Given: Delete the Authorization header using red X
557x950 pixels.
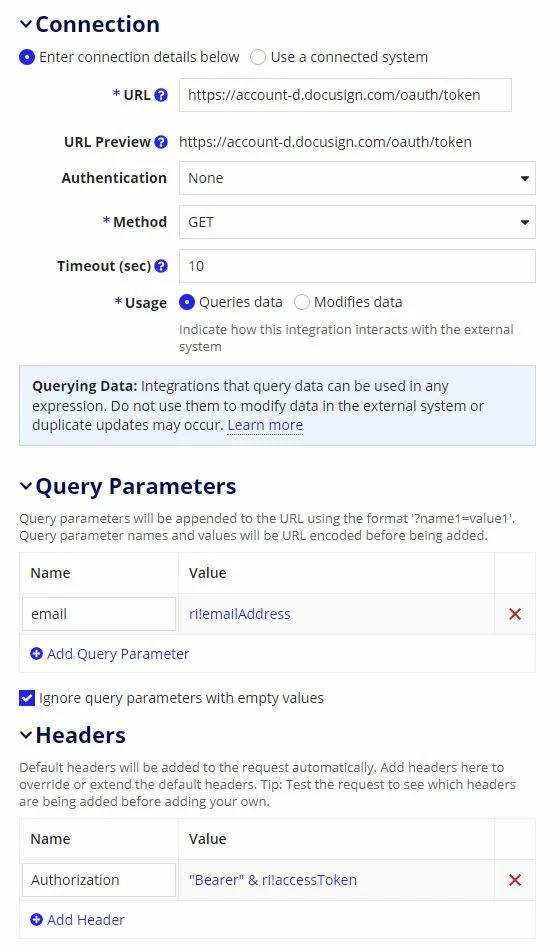Looking at the screenshot, I should click(x=515, y=880).
